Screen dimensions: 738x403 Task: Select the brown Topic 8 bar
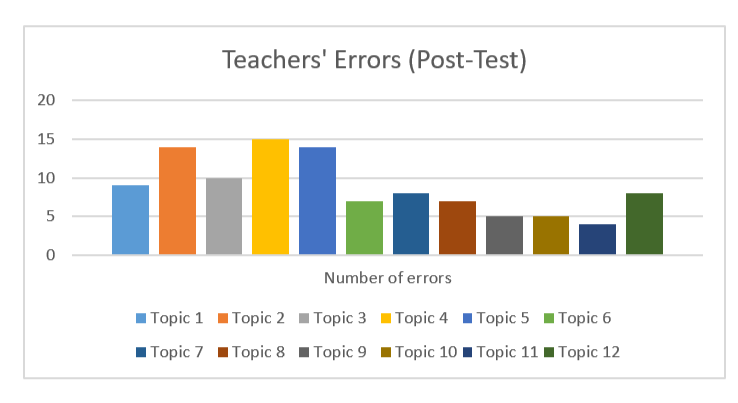pyautogui.click(x=457, y=228)
